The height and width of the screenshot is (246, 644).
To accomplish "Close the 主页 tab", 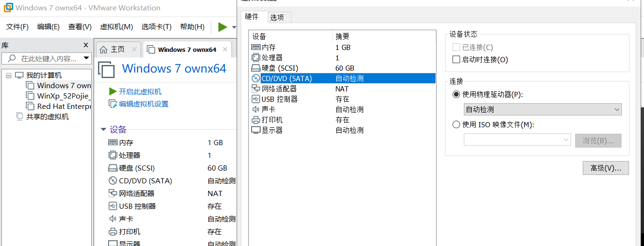I will (x=135, y=49).
